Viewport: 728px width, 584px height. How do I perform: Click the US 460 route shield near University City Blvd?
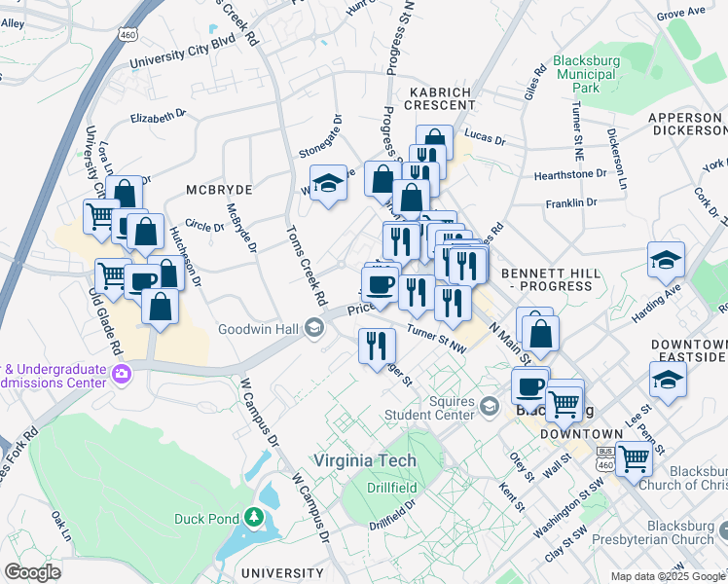tap(127, 34)
